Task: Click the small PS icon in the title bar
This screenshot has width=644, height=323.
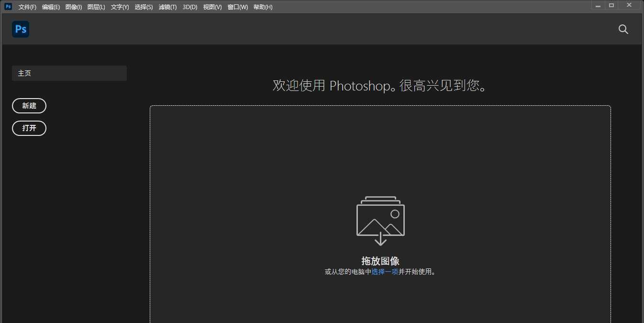Action: tap(7, 6)
